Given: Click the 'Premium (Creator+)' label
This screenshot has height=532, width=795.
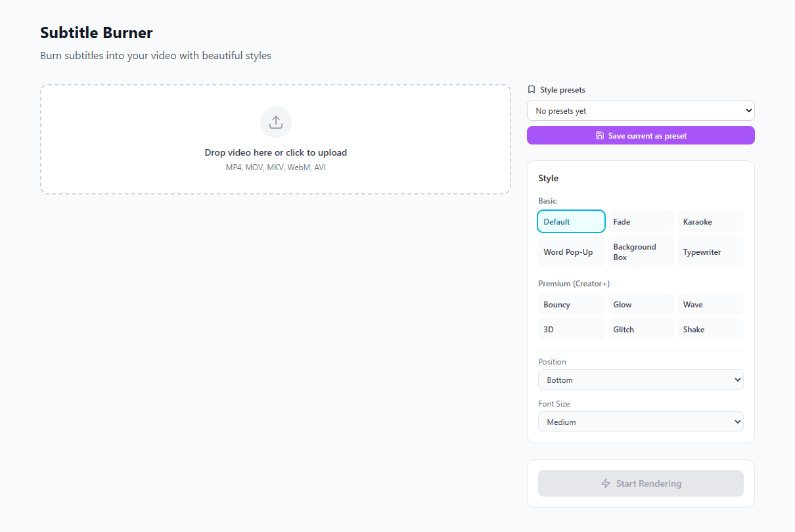Looking at the screenshot, I should point(574,284).
